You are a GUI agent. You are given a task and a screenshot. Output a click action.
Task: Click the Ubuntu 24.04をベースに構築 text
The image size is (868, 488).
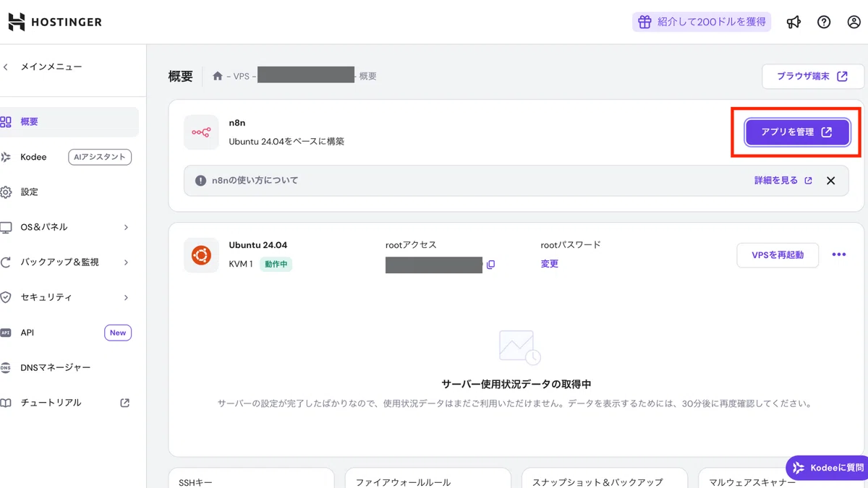click(286, 142)
